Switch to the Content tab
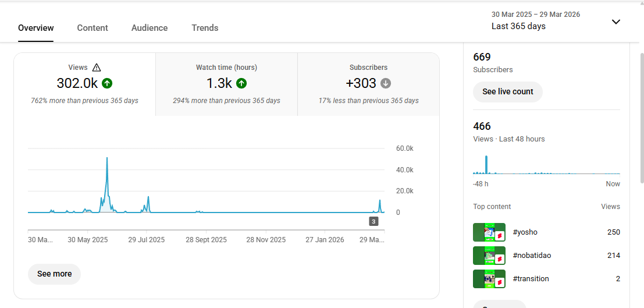644x308 pixels. [92, 28]
